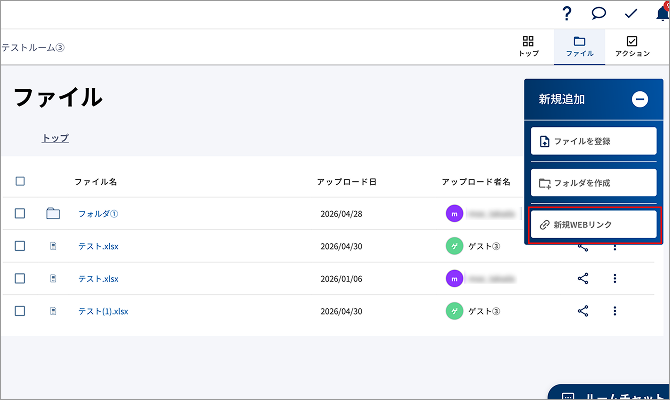Click the ファイル名 column header
The width and height of the screenshot is (670, 400).
pyautogui.click(x=95, y=182)
